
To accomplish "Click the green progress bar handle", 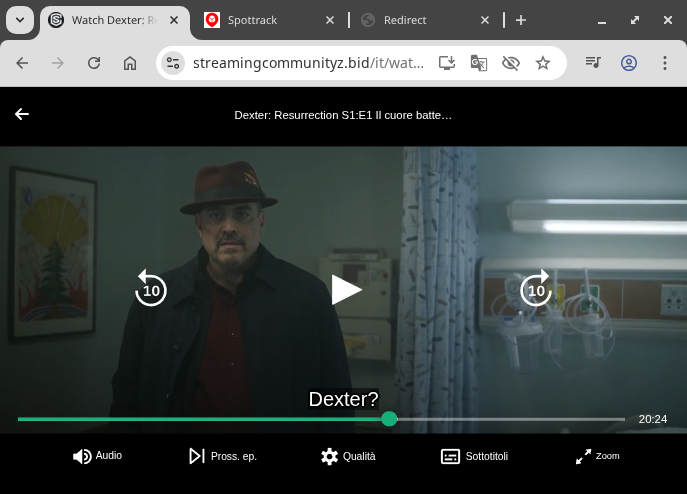I will [389, 419].
